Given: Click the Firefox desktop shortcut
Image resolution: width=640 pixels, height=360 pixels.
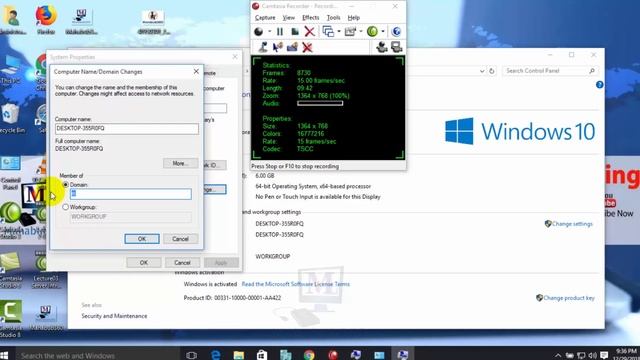Looking at the screenshot, I should click(x=46, y=19).
